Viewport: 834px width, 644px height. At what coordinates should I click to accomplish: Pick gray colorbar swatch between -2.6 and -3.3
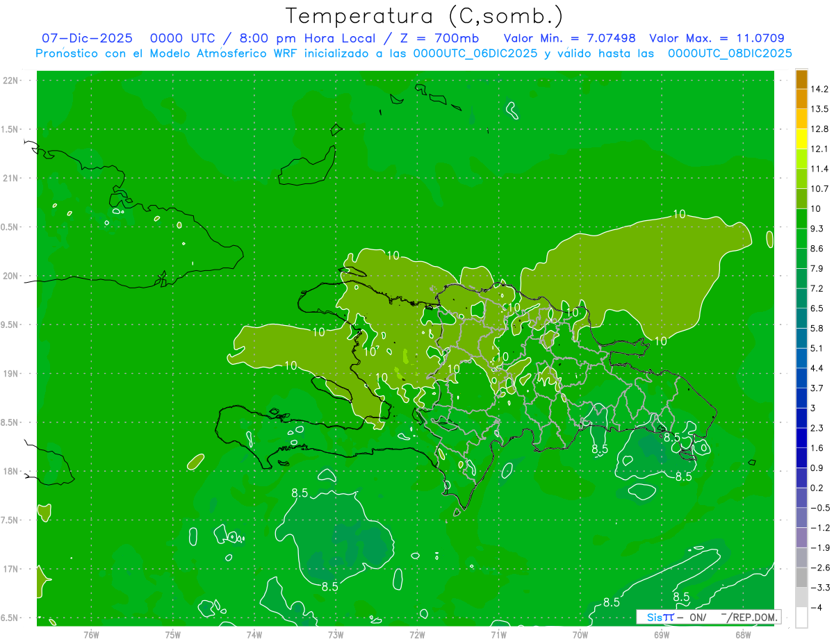click(x=801, y=577)
